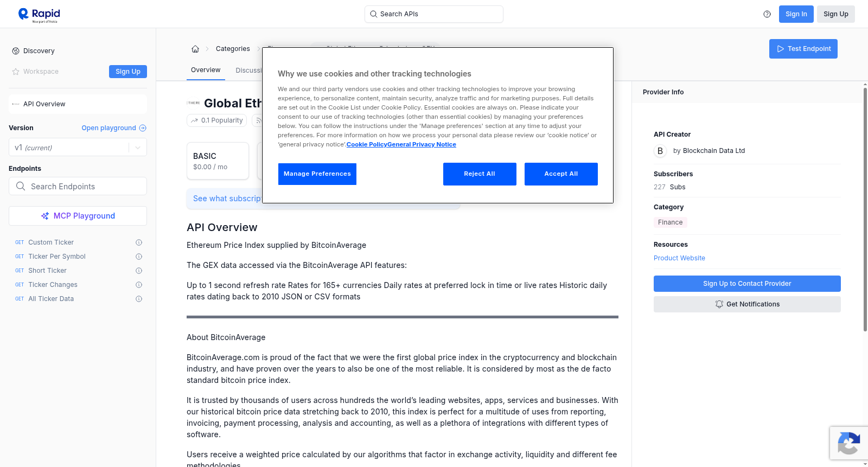This screenshot has width=868, height=467.
Task: Click Sign In in header
Action: (x=796, y=14)
